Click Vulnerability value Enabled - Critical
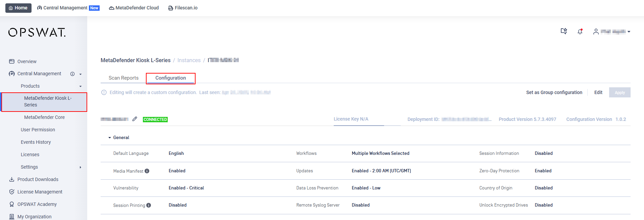The width and height of the screenshot is (644, 220). click(186, 188)
